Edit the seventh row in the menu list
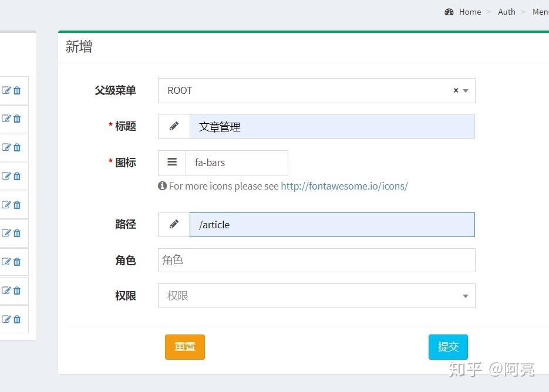 click(x=6, y=262)
